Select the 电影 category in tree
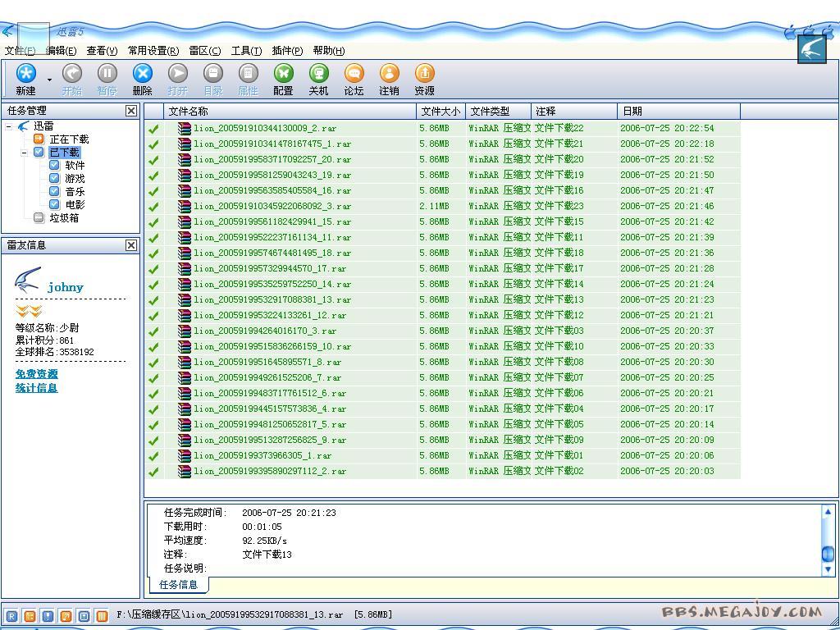 click(75, 204)
